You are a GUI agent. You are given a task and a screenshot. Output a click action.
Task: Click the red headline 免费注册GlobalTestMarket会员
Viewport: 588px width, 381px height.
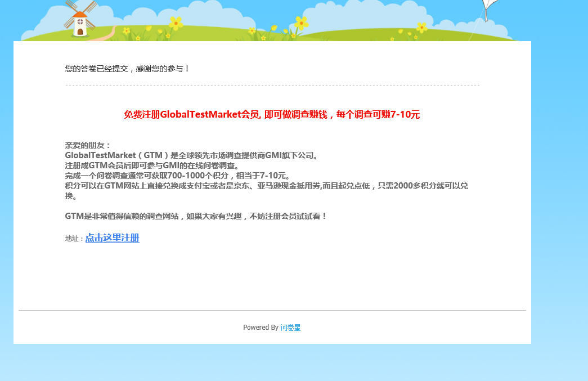(272, 114)
